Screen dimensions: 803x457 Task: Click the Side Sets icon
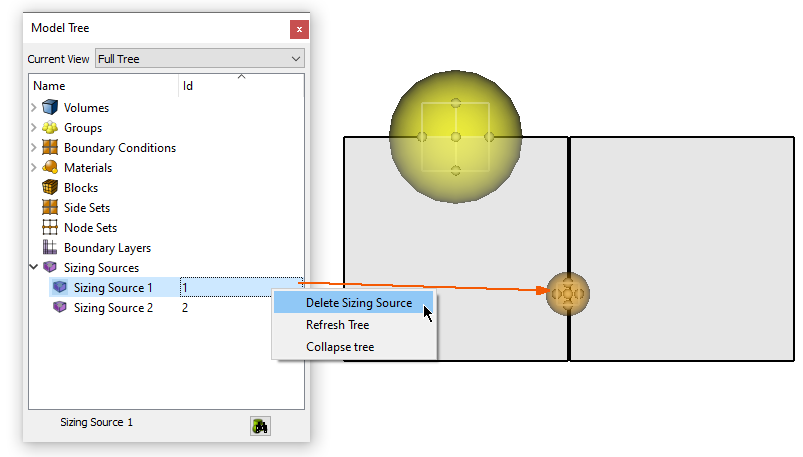[x=50, y=208]
